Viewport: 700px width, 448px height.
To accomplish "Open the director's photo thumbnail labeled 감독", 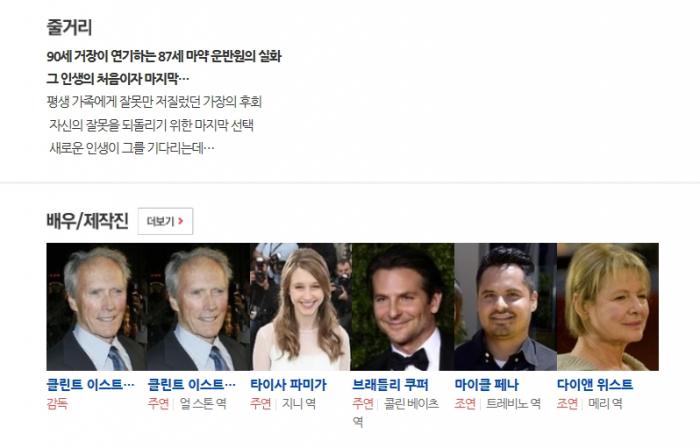I will click(x=97, y=307).
